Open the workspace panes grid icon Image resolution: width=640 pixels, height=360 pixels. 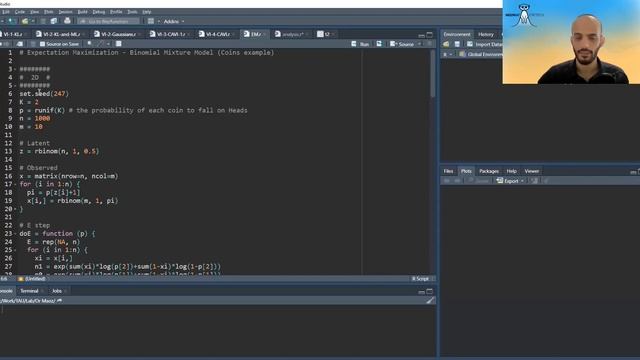(x=151, y=21)
